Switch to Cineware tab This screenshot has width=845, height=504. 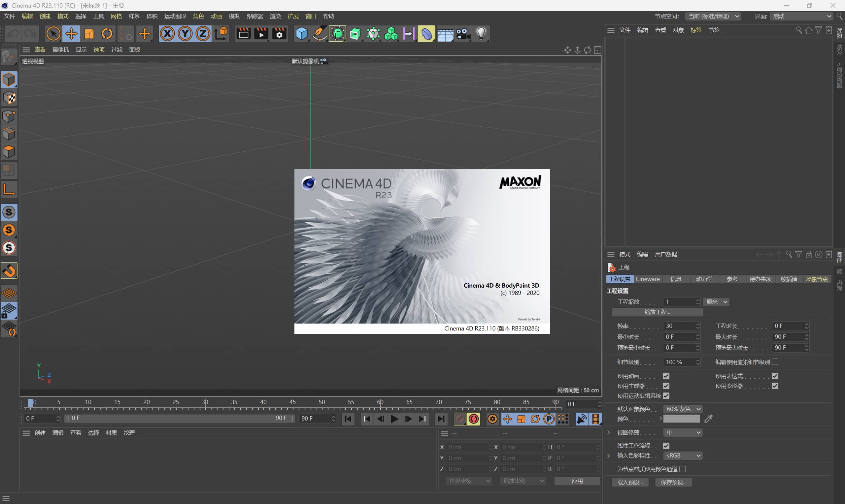pos(648,279)
